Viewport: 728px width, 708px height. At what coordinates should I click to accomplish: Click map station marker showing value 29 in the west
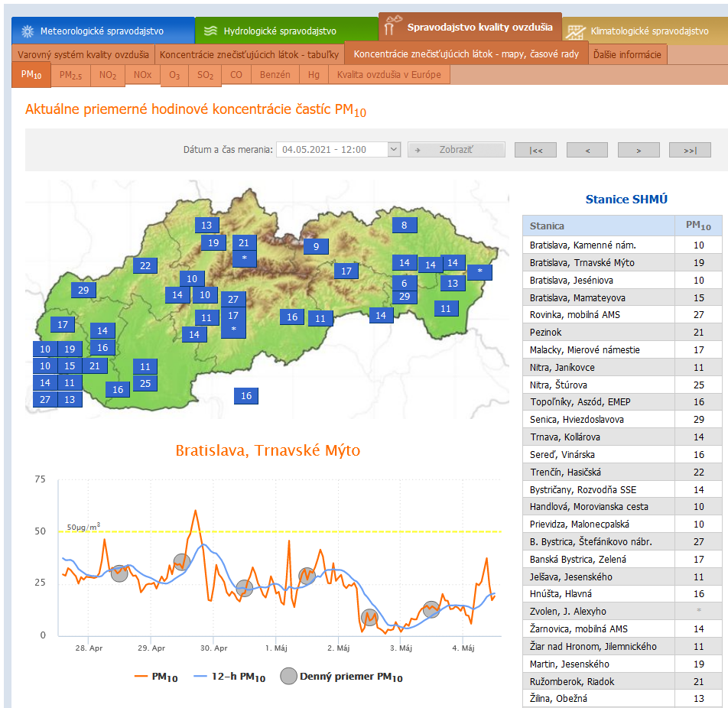point(83,290)
